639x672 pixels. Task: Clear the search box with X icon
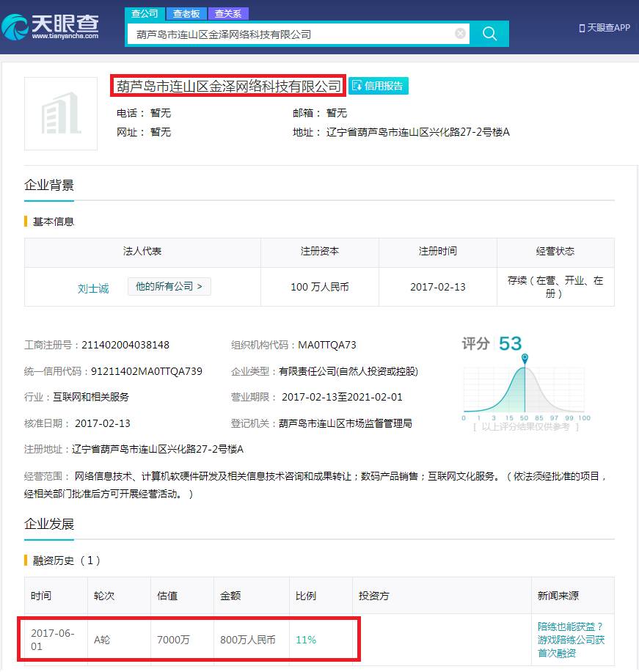click(460, 34)
